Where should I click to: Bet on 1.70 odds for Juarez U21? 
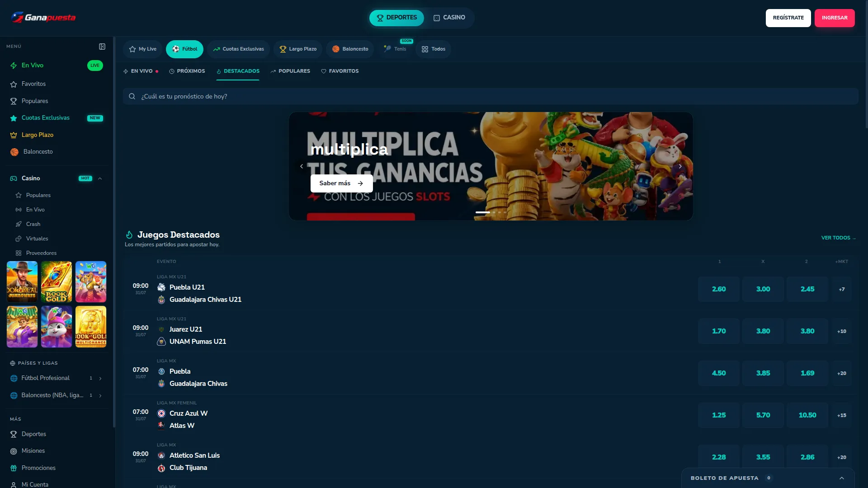point(719,331)
